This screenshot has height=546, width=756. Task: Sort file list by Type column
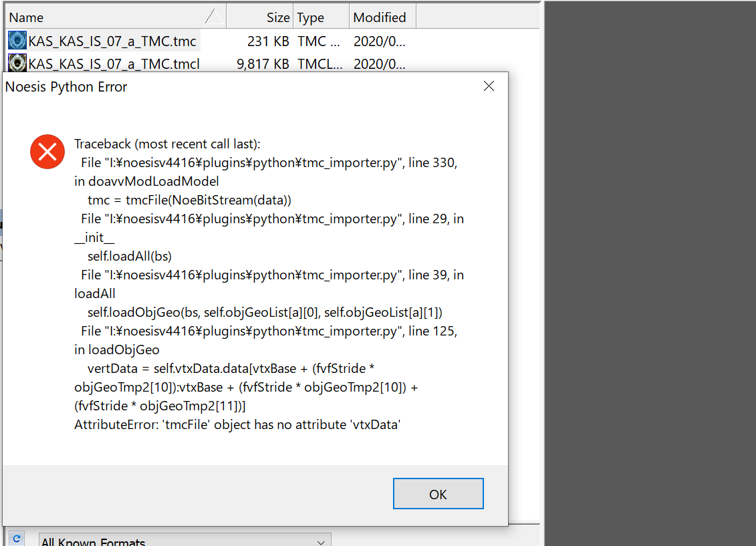[321, 17]
